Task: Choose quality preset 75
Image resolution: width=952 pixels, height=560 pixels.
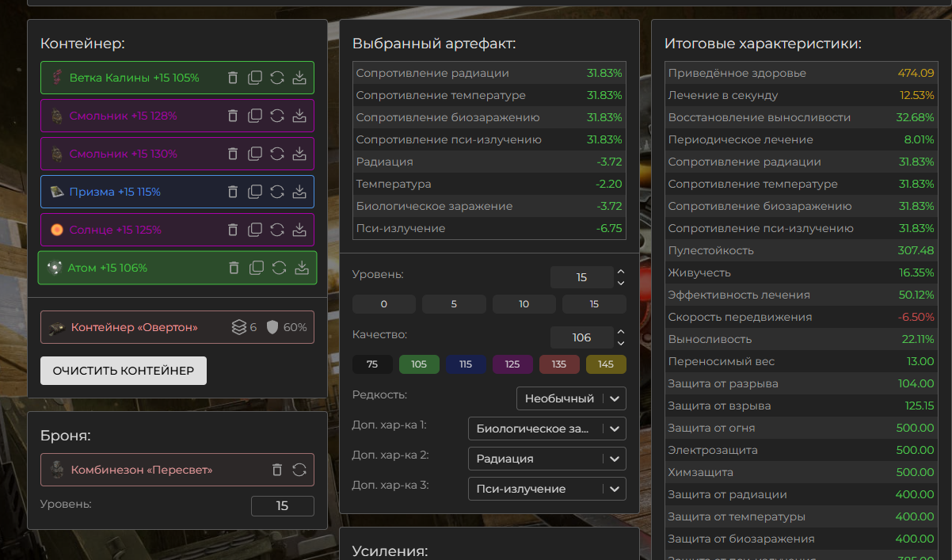Action: pos(372,364)
